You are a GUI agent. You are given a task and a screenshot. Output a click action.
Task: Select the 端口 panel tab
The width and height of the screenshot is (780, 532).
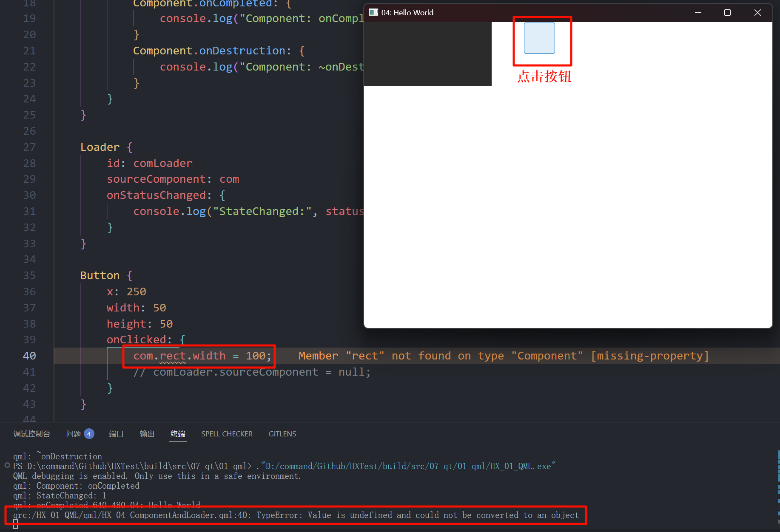pyautogui.click(x=116, y=434)
